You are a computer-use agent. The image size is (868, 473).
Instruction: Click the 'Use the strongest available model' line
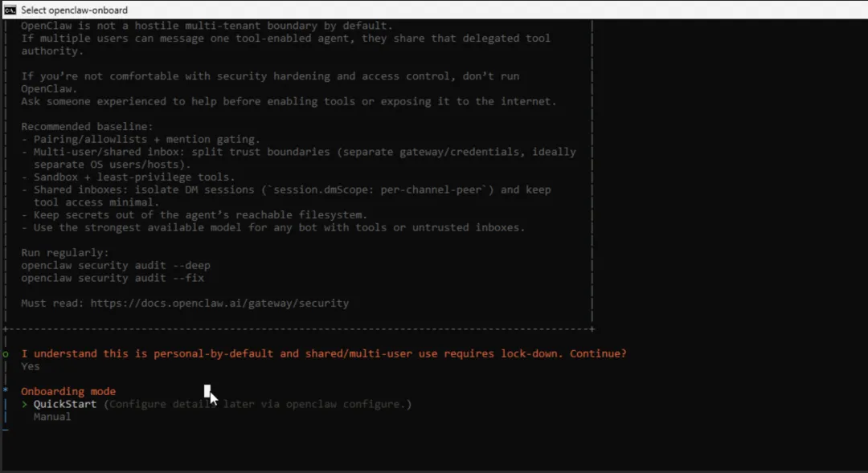[273, 227]
